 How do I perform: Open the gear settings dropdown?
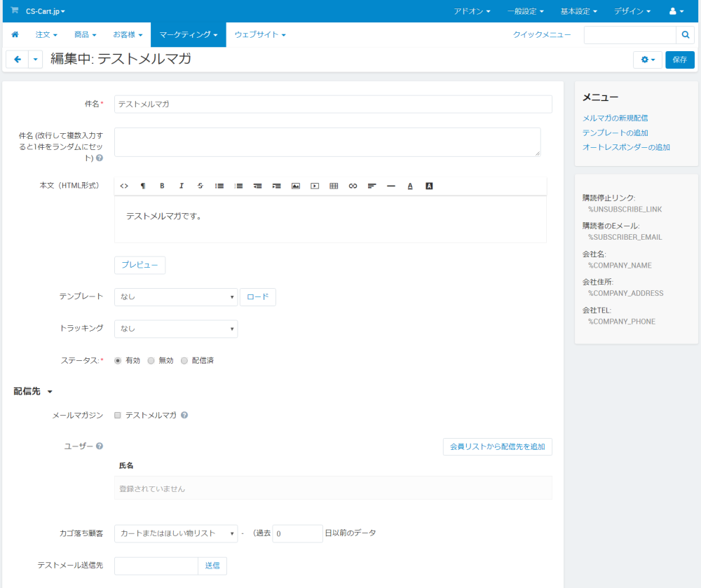tap(648, 60)
